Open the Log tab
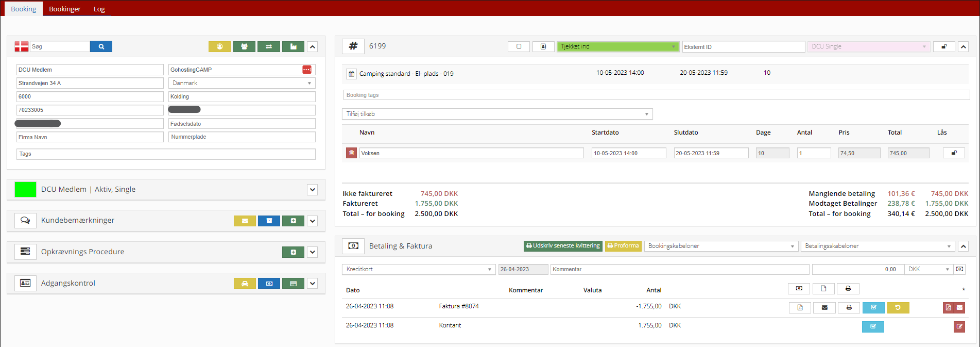The height and width of the screenshot is (347, 980). coord(99,9)
